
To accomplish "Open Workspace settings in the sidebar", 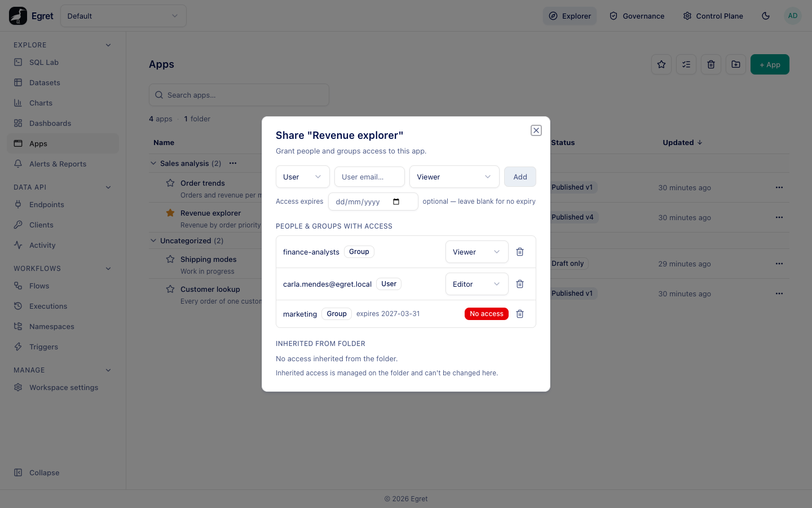I will point(63,387).
